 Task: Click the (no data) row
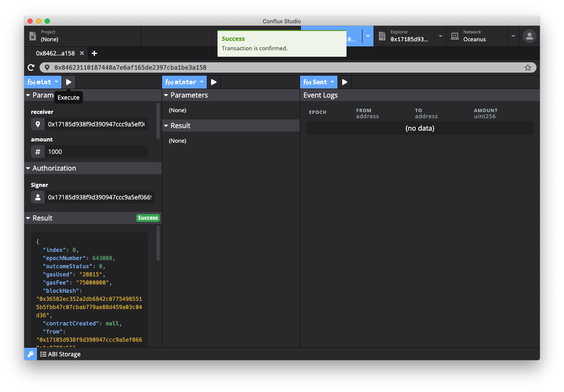tap(420, 128)
